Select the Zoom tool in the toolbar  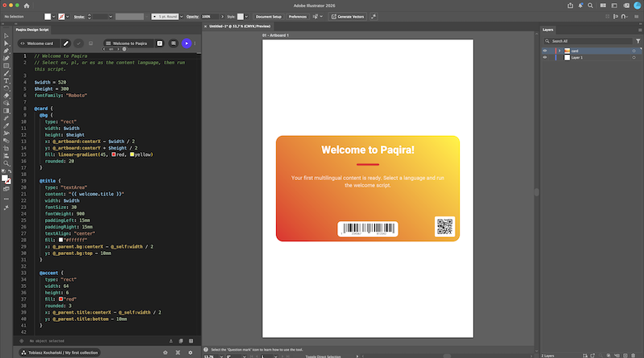click(6, 163)
